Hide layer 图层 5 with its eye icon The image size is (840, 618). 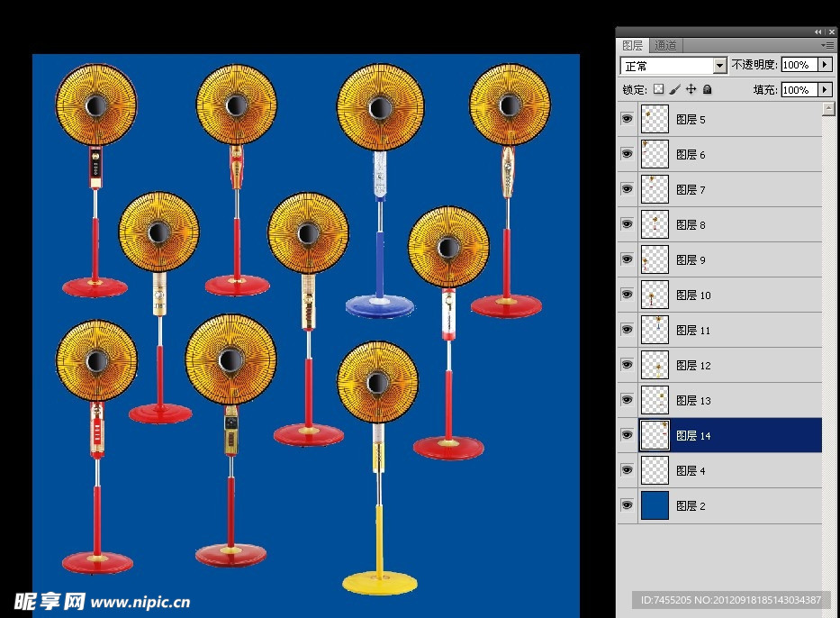coord(627,119)
